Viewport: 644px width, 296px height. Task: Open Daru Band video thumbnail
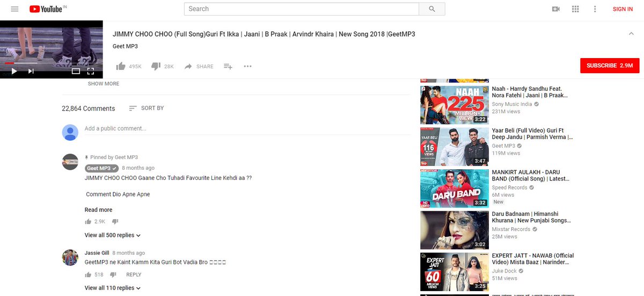pyautogui.click(x=454, y=189)
